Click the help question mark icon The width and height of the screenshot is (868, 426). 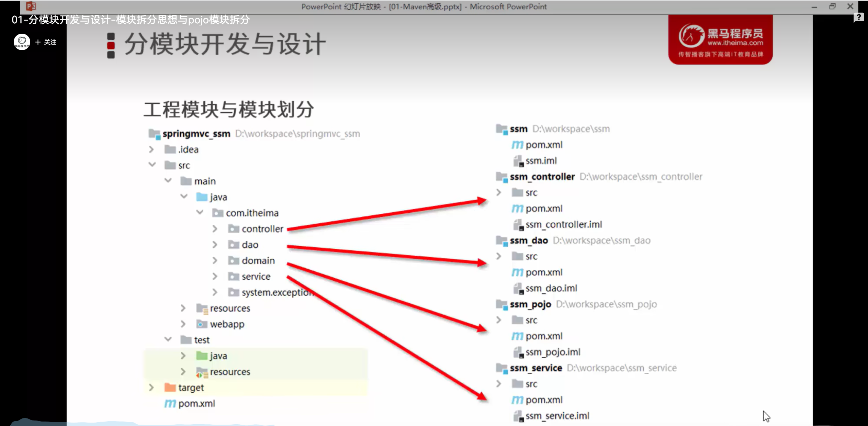(858, 17)
